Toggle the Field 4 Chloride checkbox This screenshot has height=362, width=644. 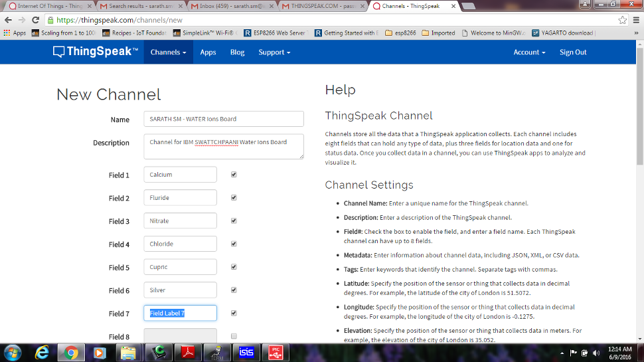click(x=234, y=244)
